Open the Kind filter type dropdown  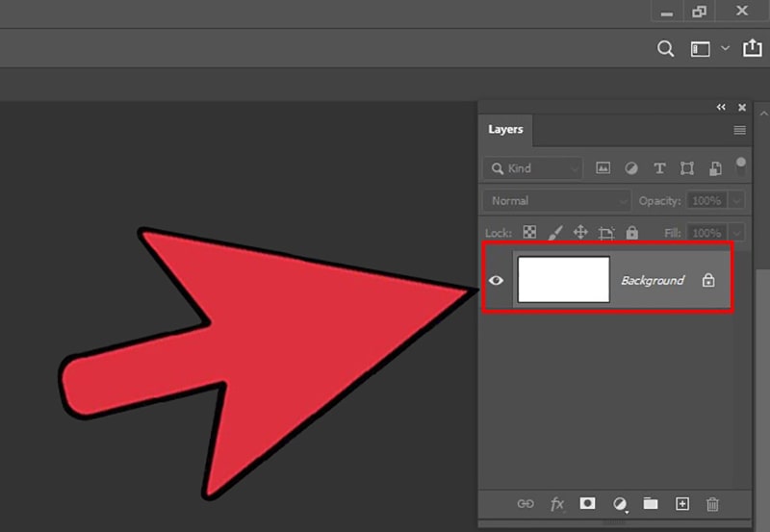tap(533, 168)
